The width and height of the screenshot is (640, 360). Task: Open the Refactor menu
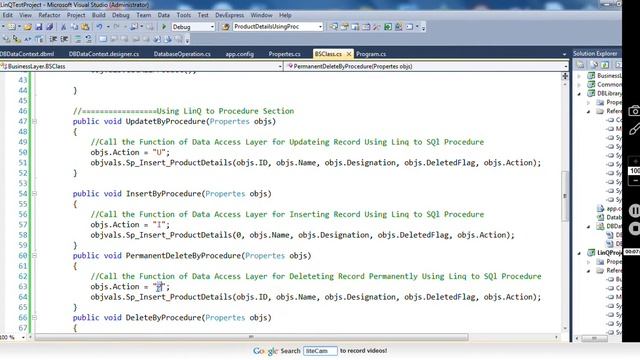pyautogui.click(x=49, y=15)
